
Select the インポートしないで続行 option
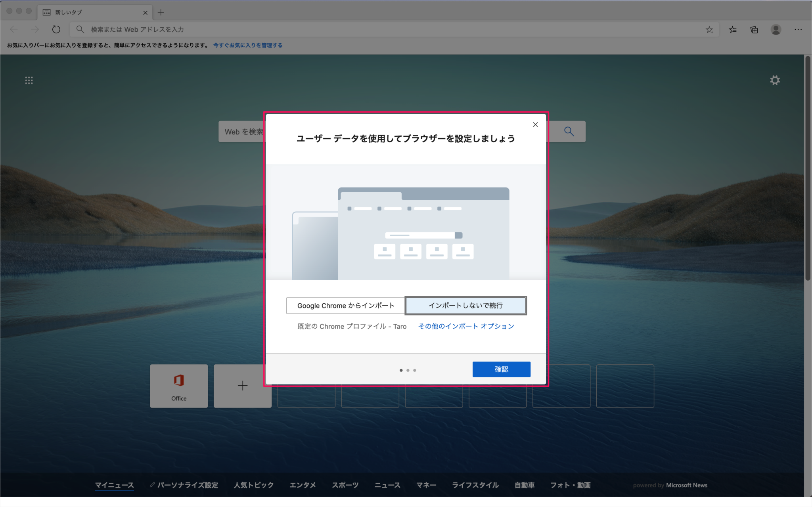466,305
